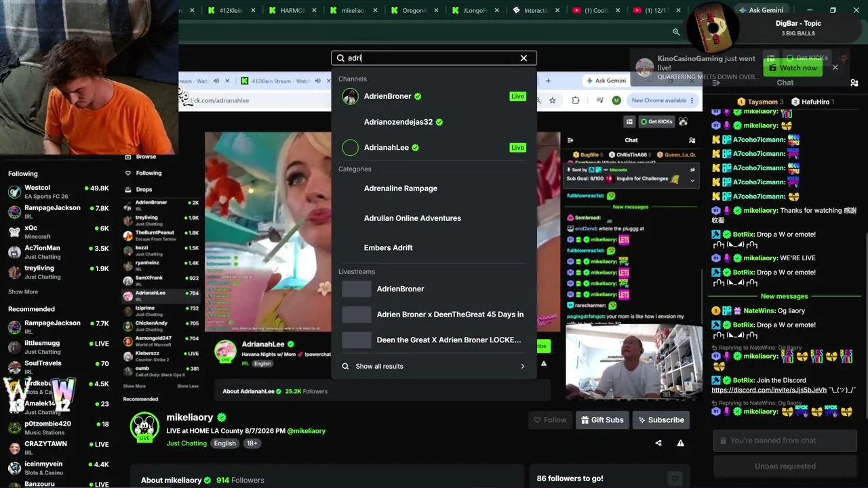Screen dimensions: 868x488
Task: Dismiss the KinoCasinoGaming live notification
Action: pos(835,68)
